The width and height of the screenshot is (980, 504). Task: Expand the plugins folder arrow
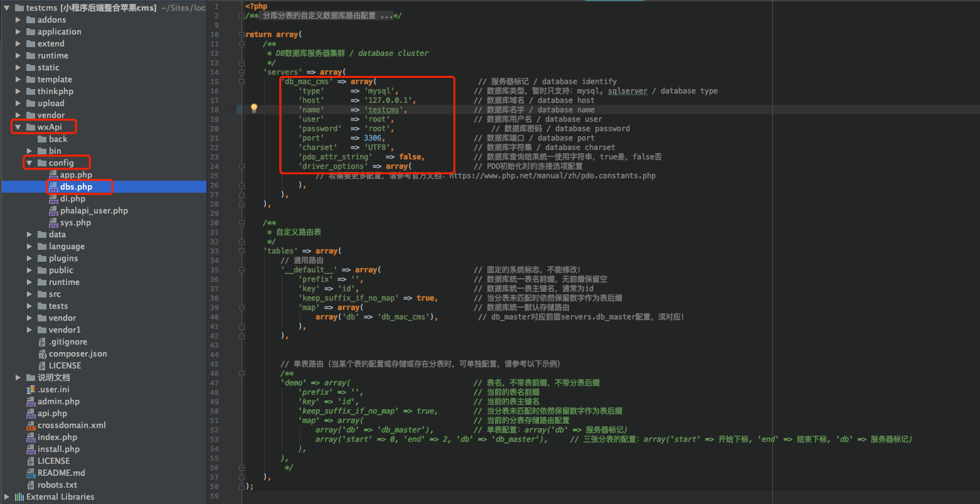click(x=29, y=259)
